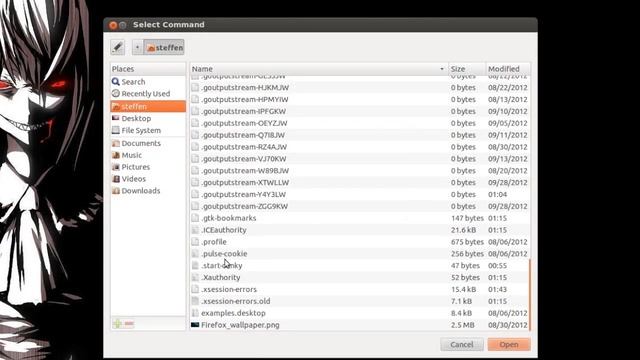Click the file icon next to .Xauthority
Viewport: 640px width, 360px height.
(195, 277)
